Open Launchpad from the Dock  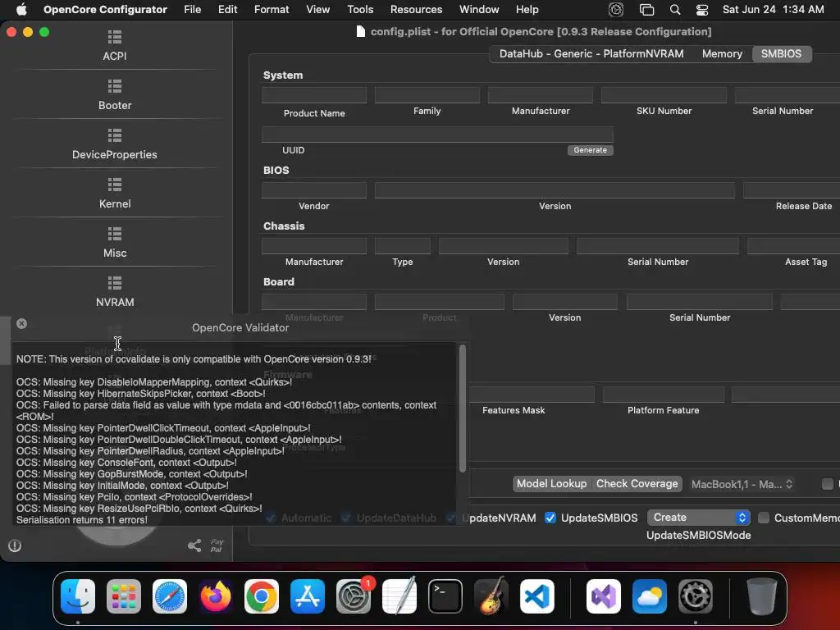click(124, 596)
